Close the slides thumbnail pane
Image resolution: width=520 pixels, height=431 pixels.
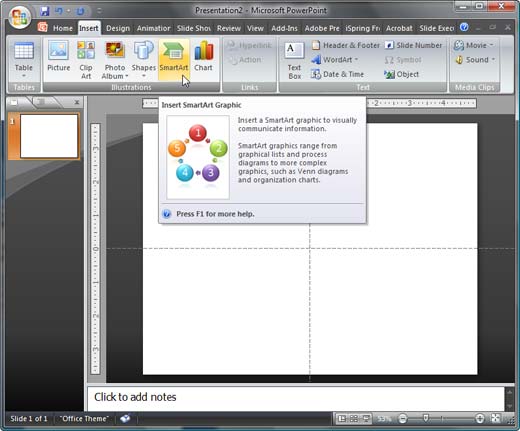(77, 102)
